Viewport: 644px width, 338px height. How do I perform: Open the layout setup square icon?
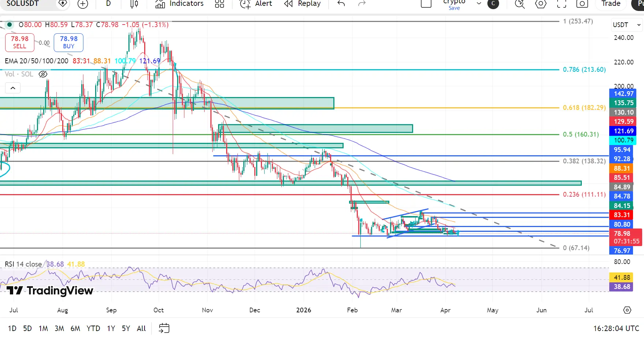pyautogui.click(x=426, y=3)
